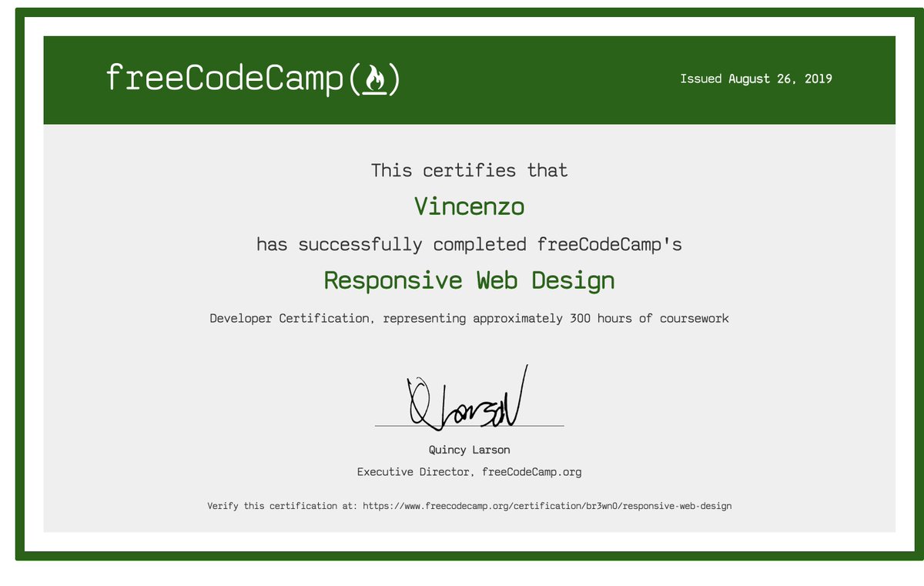Click the '300 hours of coursework' description line
This screenshot has height=586, width=924.
click(469, 318)
